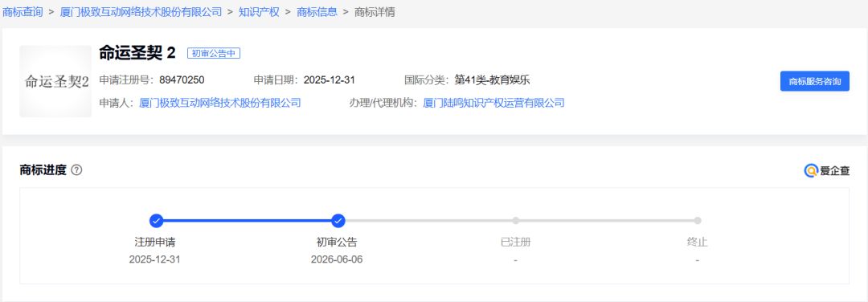Select the date 2025-12-31 under 注册申请
868x302 pixels.
[x=155, y=259]
